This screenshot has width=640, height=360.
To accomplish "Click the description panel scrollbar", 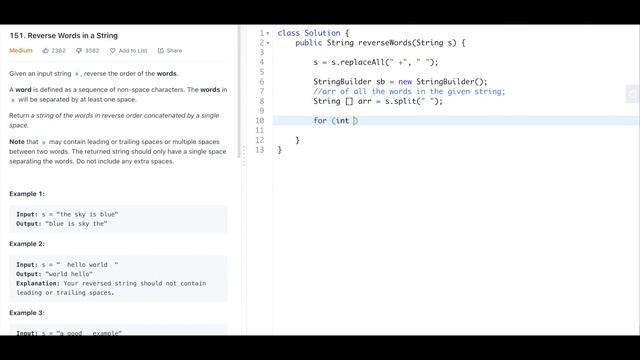I will pyautogui.click(x=239, y=92).
